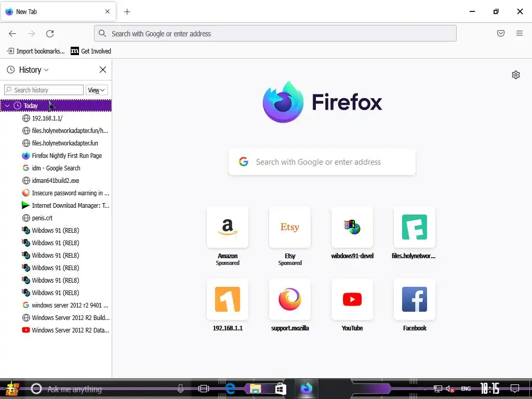Open Windows Server 2012 R2 Data... YouTube entry

[x=56, y=330]
